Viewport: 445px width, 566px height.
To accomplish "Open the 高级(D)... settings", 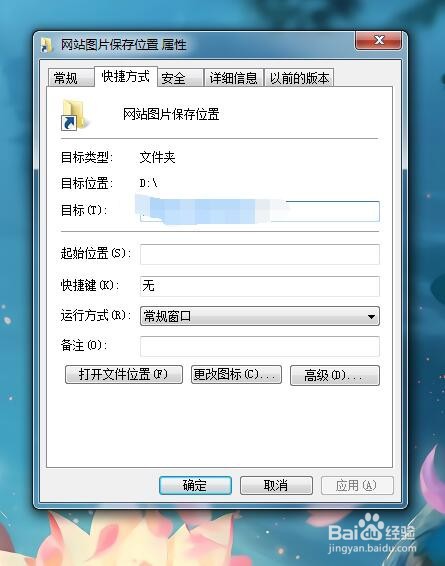I will click(335, 375).
